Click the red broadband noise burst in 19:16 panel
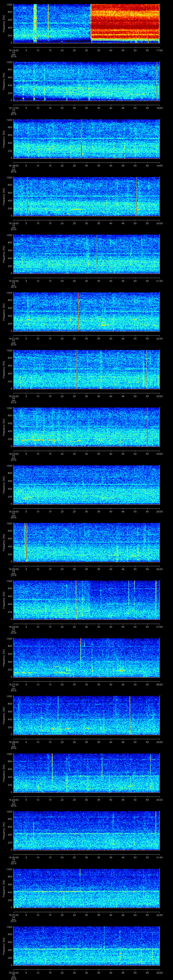173x980 pixels. [125, 22]
